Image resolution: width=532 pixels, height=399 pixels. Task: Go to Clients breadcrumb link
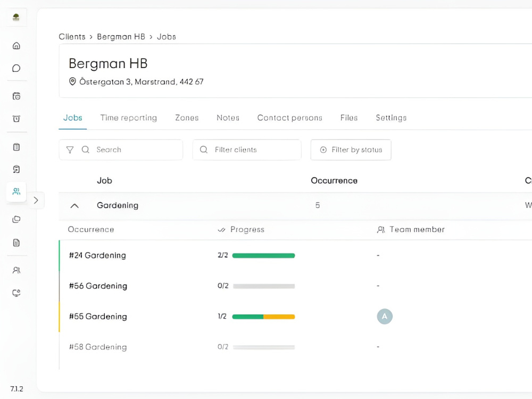[x=72, y=37]
